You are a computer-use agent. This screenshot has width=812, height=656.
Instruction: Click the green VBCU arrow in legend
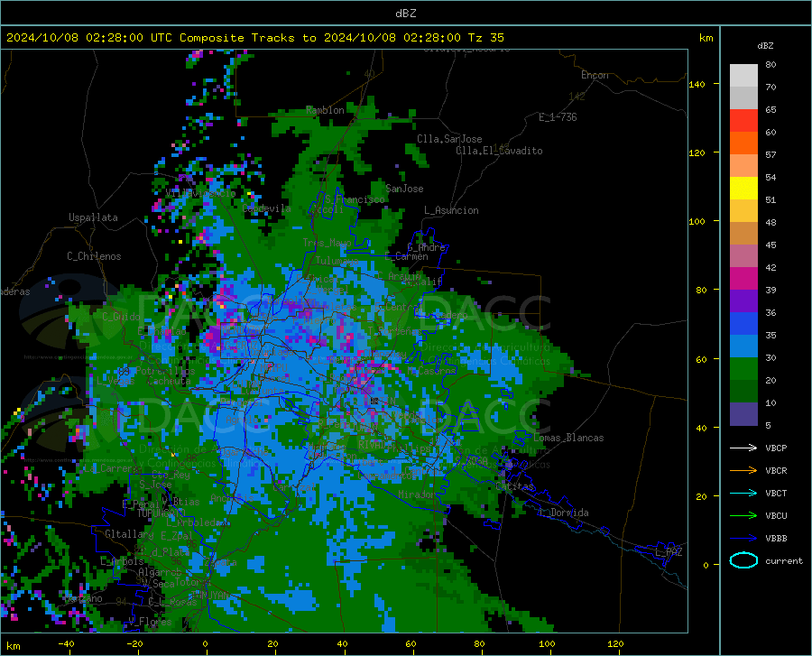pos(743,515)
